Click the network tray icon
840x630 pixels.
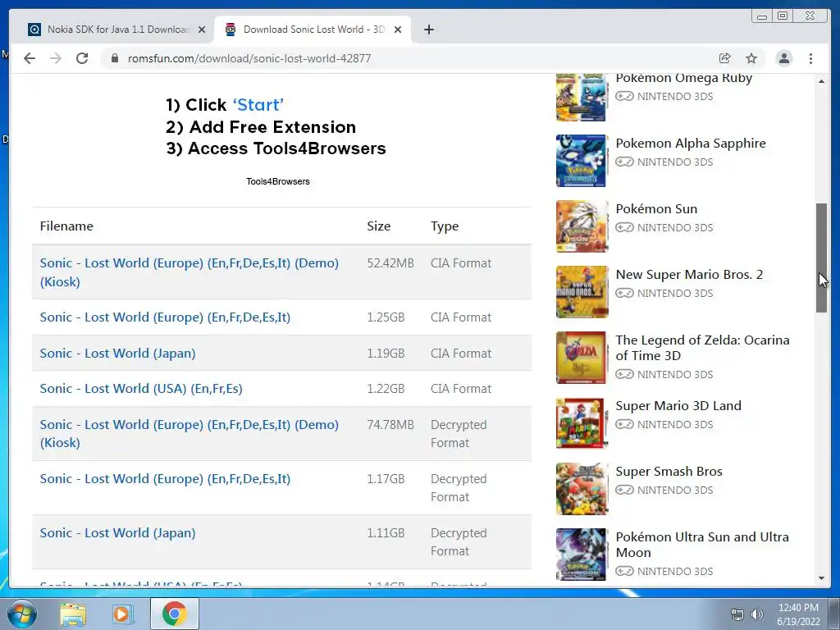[x=737, y=614]
